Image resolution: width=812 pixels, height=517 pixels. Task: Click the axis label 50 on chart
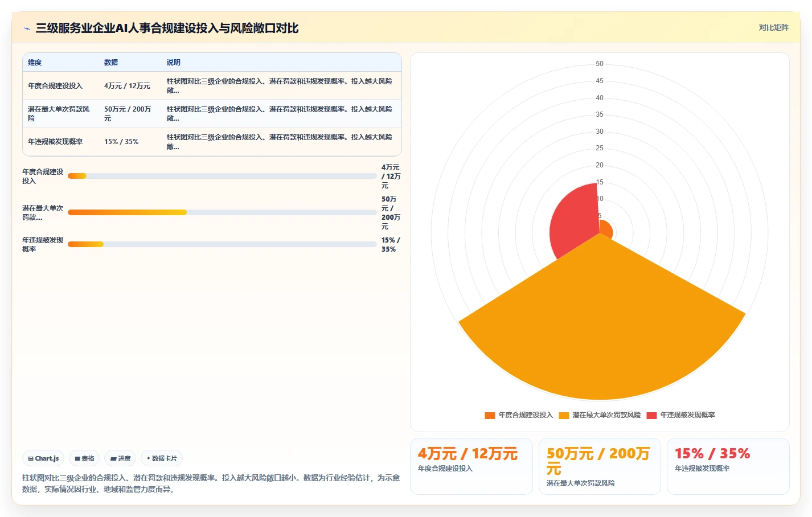(600, 64)
